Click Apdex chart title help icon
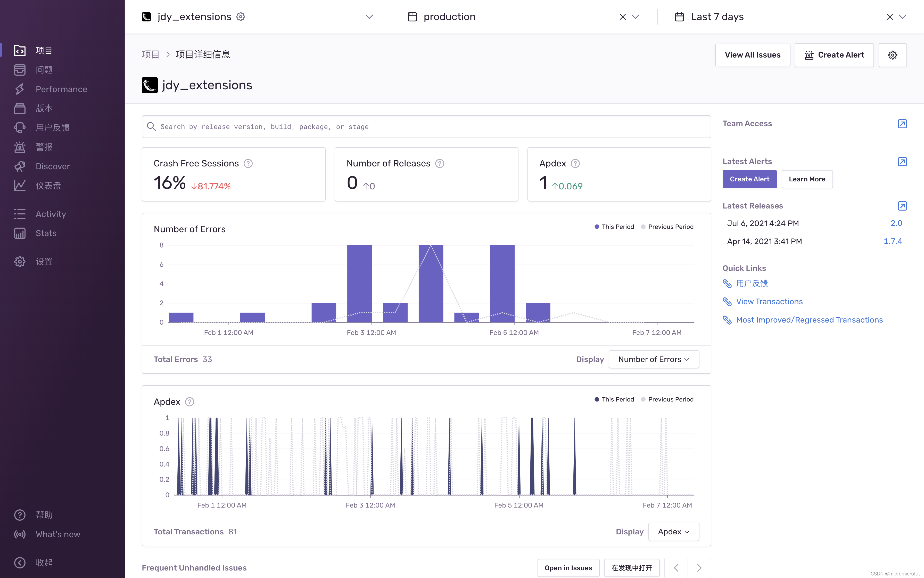The width and height of the screenshot is (924, 578). (x=190, y=402)
